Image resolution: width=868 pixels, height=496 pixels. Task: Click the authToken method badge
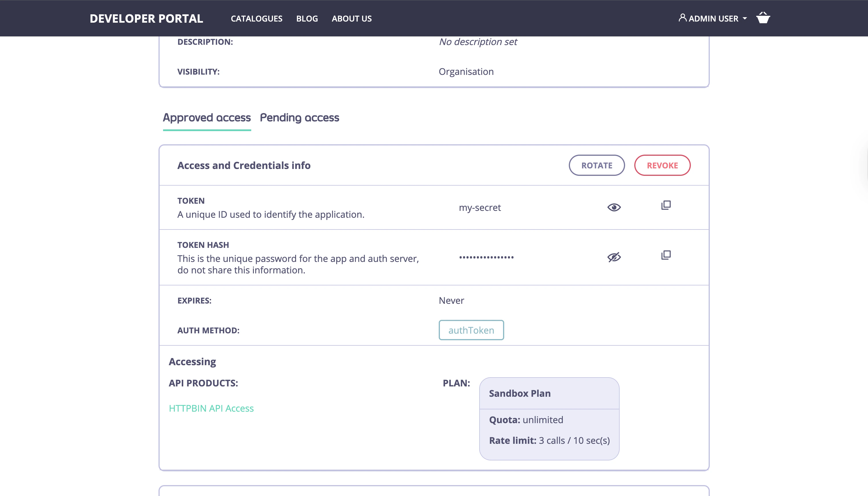tap(471, 330)
